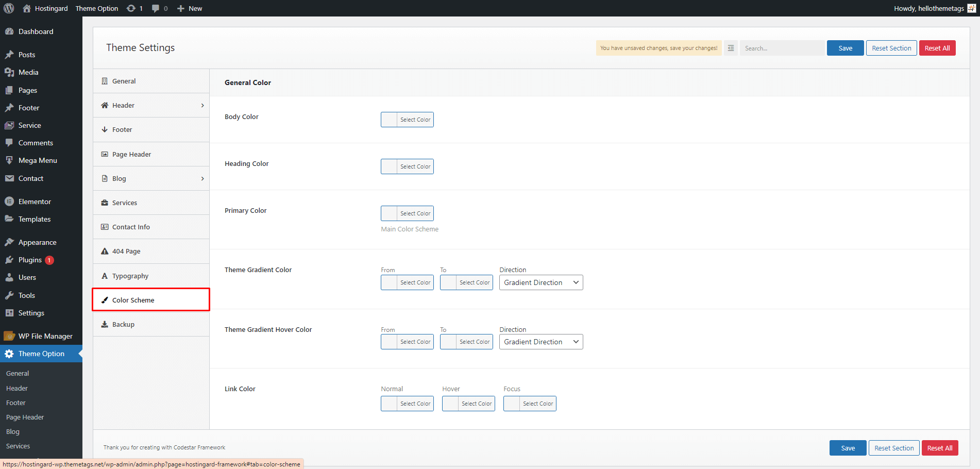Open the comments bubble icon in admin bar
980x469 pixels.
tap(156, 8)
